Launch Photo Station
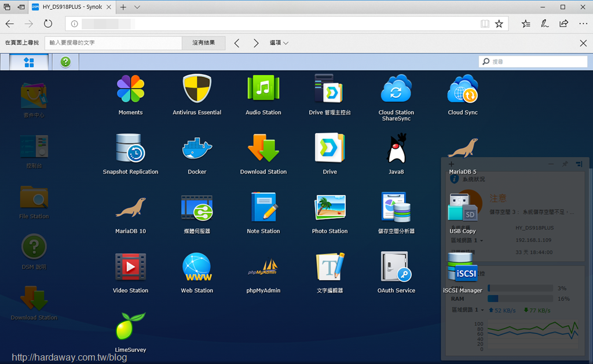 [330, 208]
